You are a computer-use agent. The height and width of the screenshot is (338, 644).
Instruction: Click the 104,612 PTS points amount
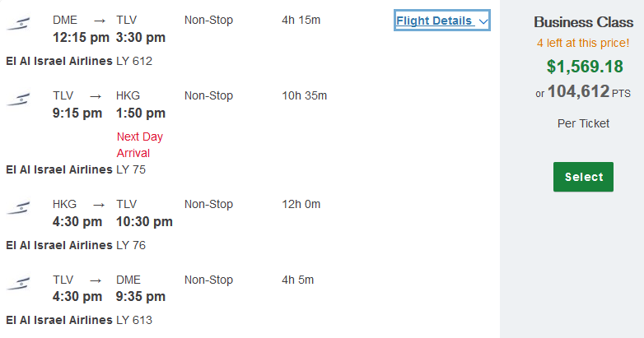pyautogui.click(x=589, y=91)
